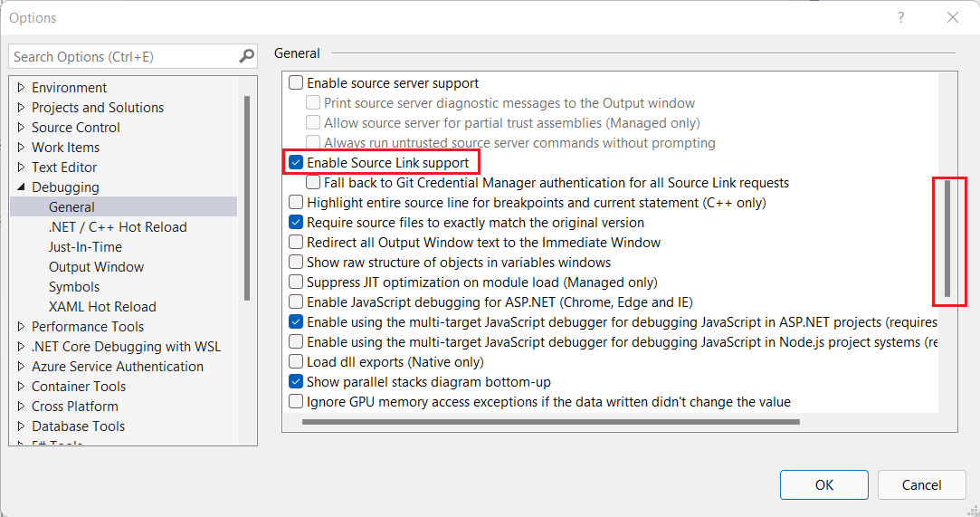Viewport: 980px width, 517px height.
Task: Click the category tree vertical scrollbar
Action: 247,198
